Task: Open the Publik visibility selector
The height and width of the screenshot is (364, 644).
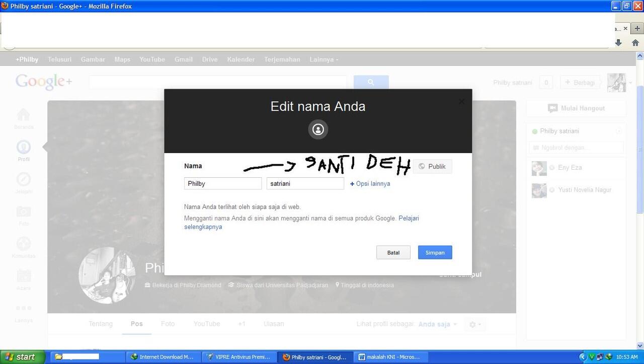Action: 432,166
